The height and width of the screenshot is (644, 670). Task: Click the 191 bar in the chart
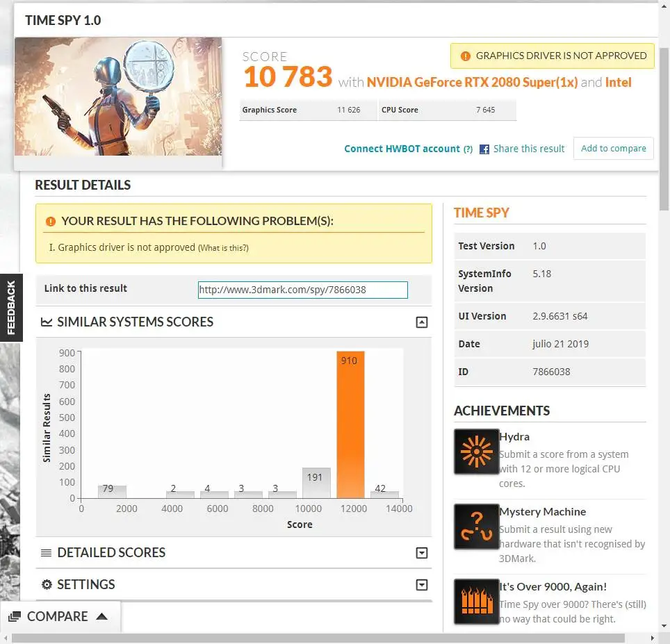[x=316, y=483]
